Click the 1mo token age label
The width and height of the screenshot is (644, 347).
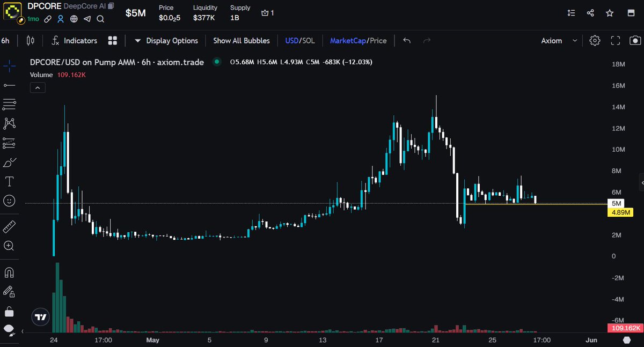pyautogui.click(x=33, y=19)
